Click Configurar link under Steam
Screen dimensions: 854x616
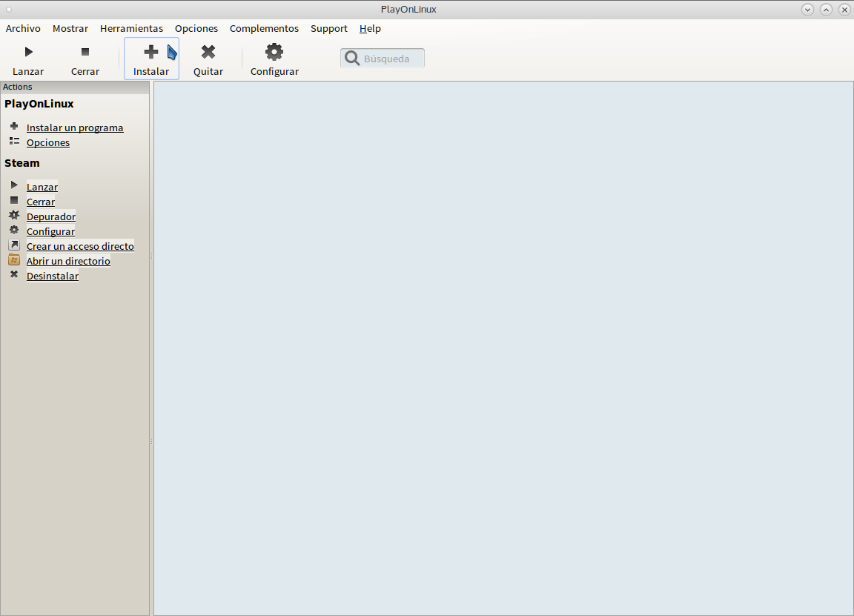pyautogui.click(x=50, y=231)
